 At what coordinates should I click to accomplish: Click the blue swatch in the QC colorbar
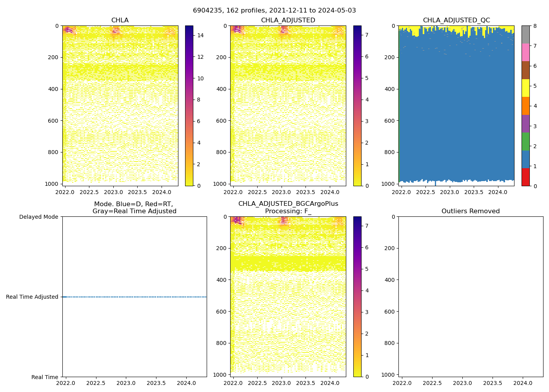click(525, 159)
